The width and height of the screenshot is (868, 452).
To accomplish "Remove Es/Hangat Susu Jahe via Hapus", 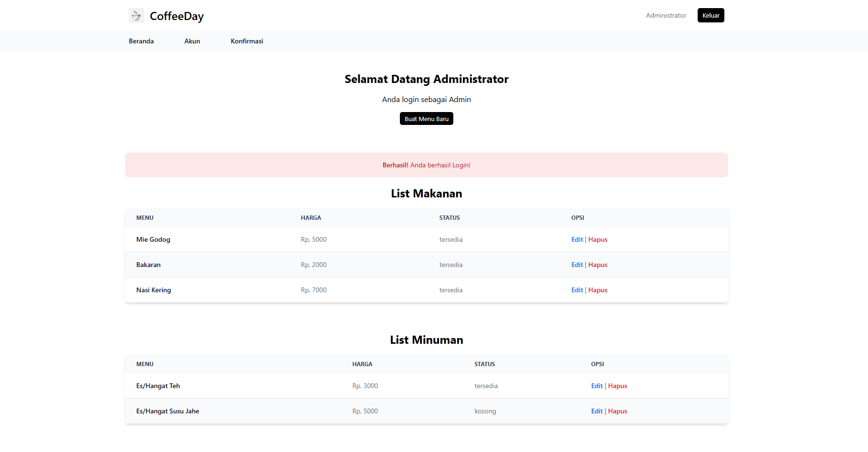I will pyautogui.click(x=617, y=411).
